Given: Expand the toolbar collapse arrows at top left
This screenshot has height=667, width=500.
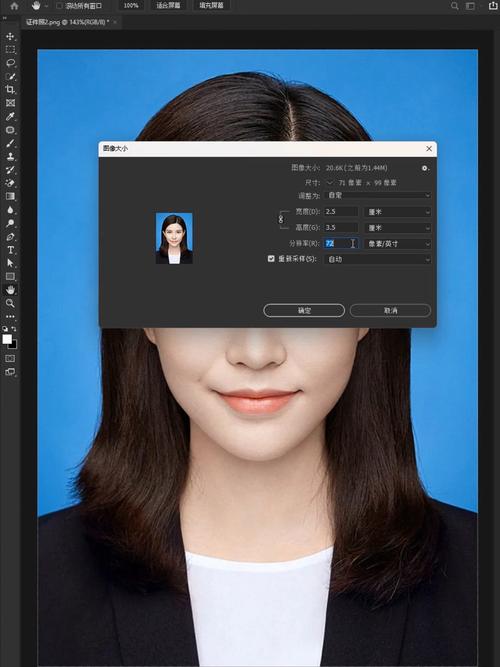Looking at the screenshot, I should click(4, 18).
